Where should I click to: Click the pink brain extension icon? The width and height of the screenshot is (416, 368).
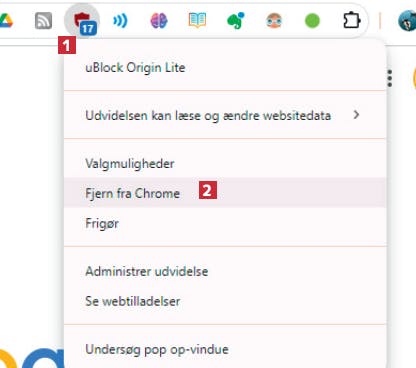[159, 21]
